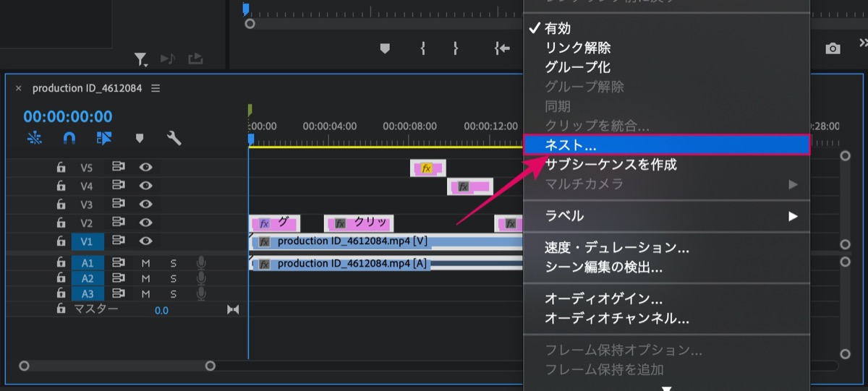
Task: Select the グ clip on track V2
Action: (273, 223)
